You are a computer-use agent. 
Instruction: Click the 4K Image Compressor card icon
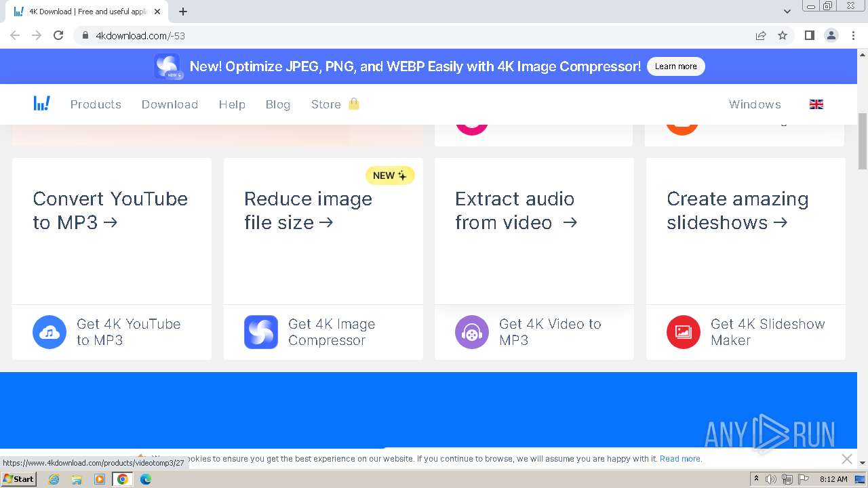click(x=261, y=332)
